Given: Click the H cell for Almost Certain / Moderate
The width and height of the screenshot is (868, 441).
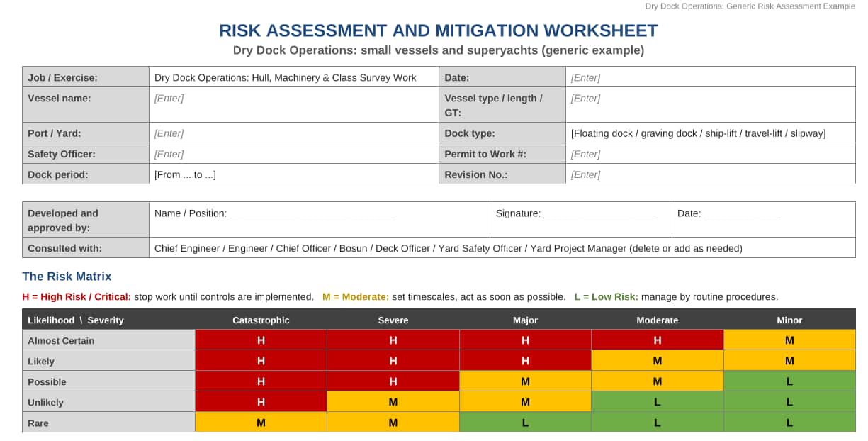Looking at the screenshot, I should coord(658,340).
